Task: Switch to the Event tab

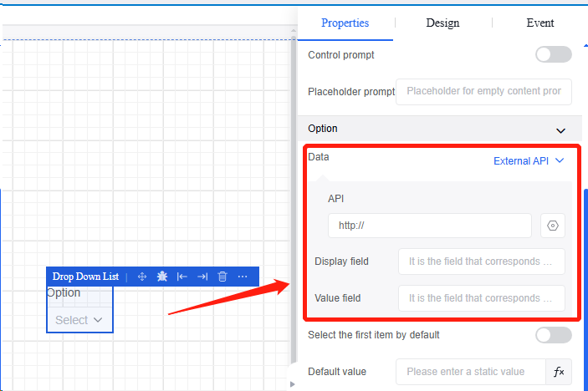Action: click(539, 23)
